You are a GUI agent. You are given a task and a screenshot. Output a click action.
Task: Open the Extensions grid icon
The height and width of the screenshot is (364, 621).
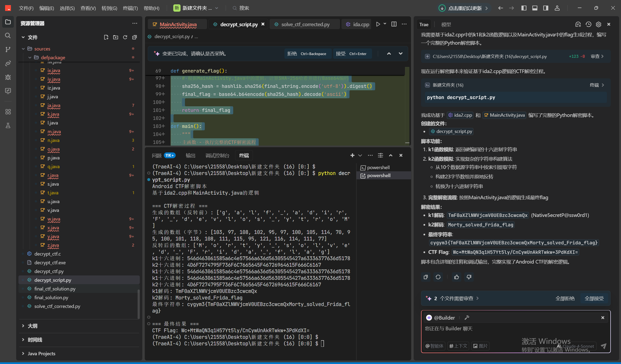8,112
